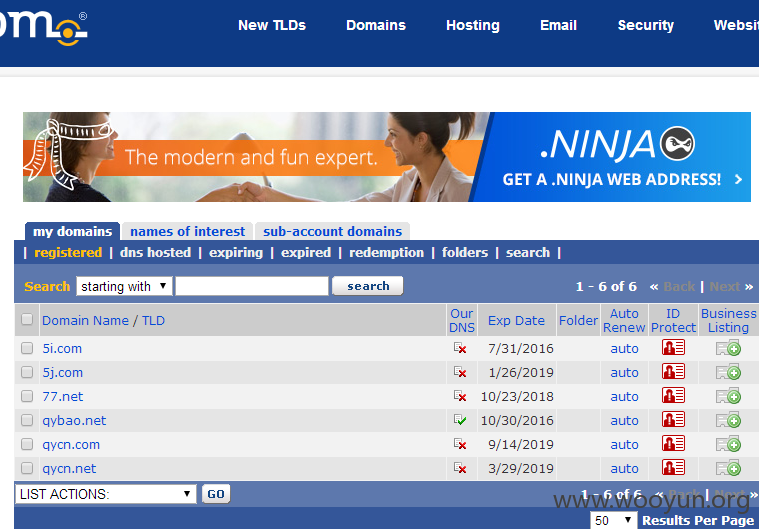
Task: Click the Our DNS icon for 5i.com
Action: pyautogui.click(x=460, y=348)
